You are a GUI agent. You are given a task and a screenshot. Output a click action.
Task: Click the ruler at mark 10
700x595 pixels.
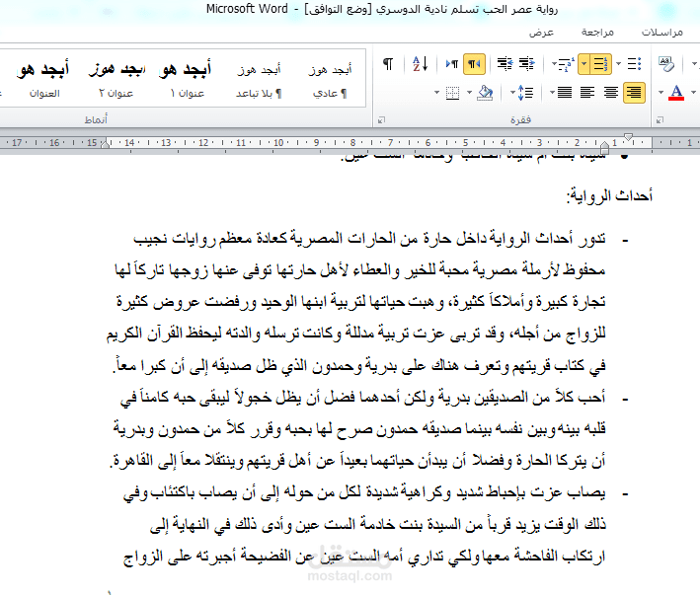278,143
